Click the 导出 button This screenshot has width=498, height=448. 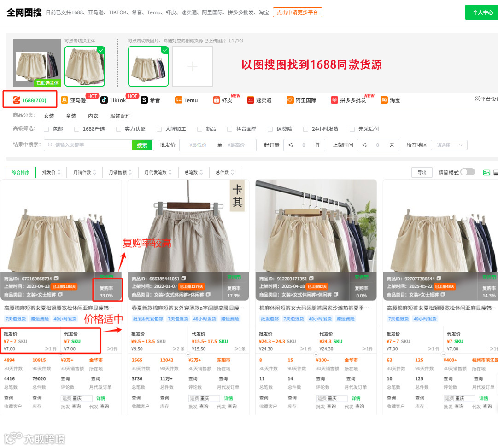point(422,172)
